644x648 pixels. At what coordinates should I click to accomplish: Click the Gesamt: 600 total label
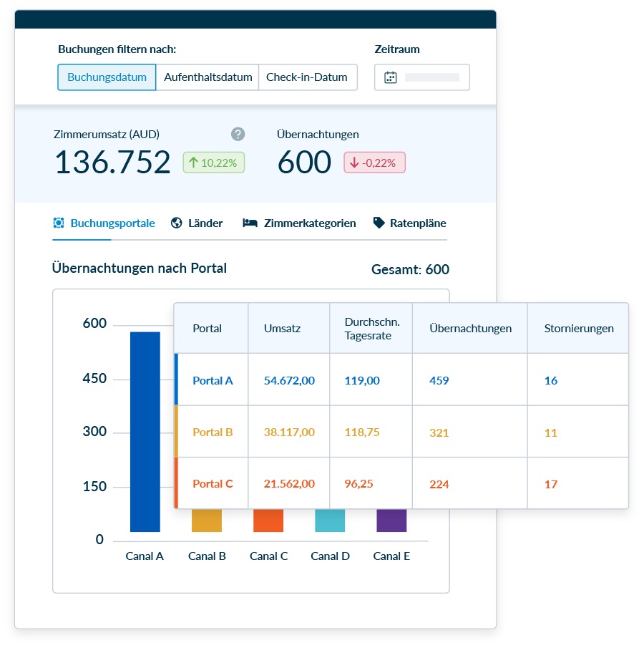[409, 270]
